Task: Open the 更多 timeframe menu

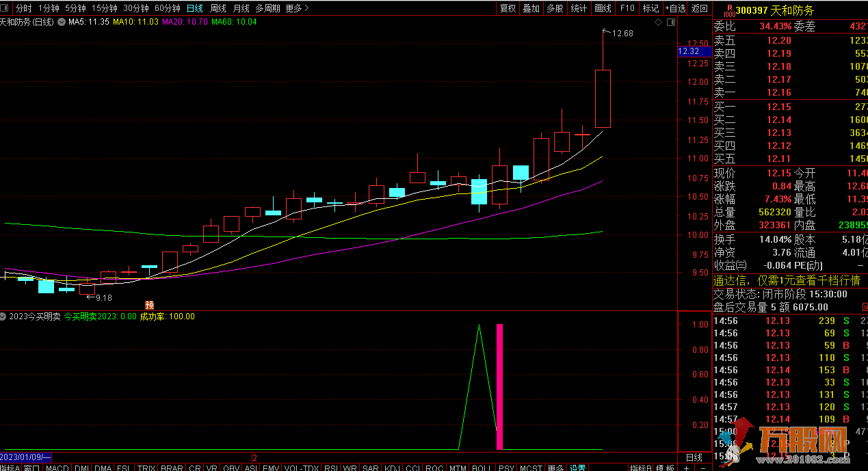Action: (298, 8)
